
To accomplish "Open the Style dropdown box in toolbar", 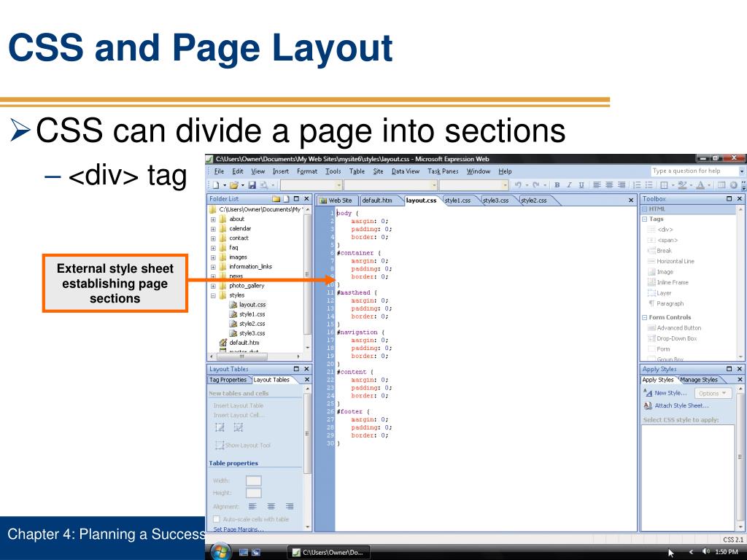I will pos(311,184).
